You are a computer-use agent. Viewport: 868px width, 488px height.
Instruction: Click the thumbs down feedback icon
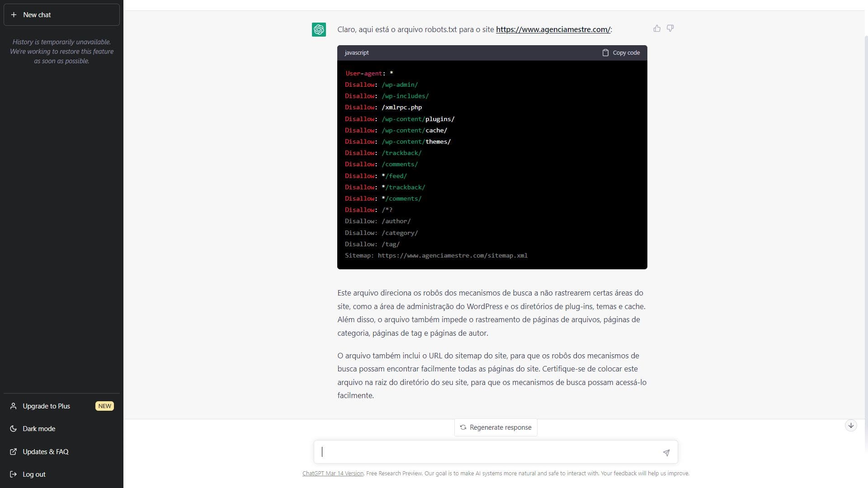click(x=670, y=28)
